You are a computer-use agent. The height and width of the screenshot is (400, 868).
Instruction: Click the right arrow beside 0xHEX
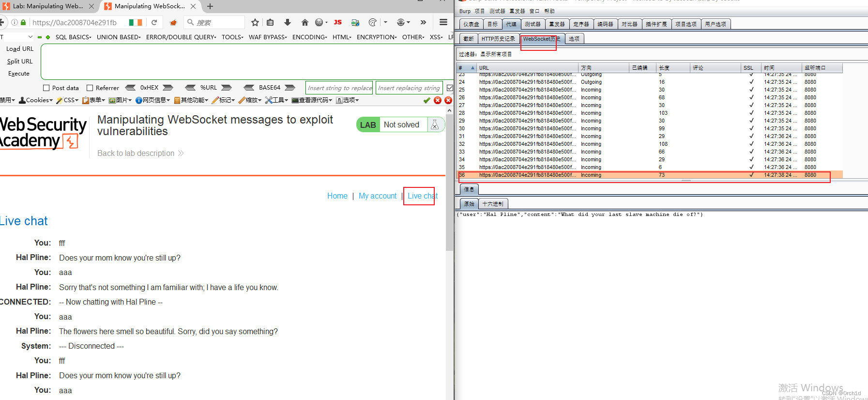pos(168,88)
